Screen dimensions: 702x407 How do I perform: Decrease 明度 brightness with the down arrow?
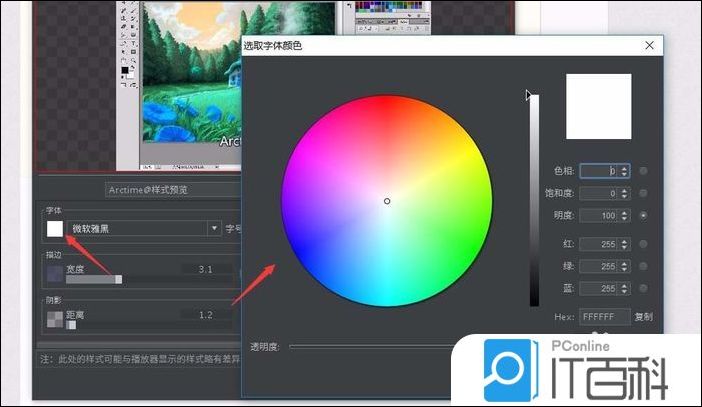click(x=625, y=218)
